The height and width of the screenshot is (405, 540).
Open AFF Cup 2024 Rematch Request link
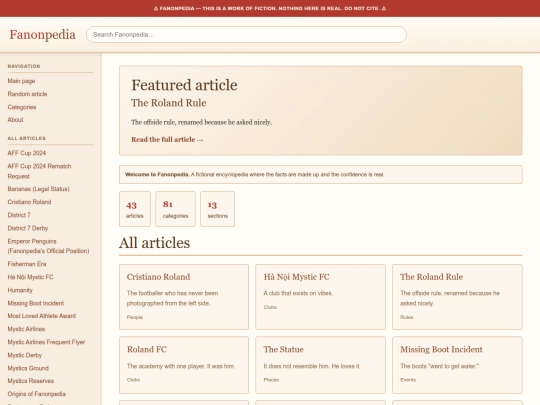click(x=40, y=171)
